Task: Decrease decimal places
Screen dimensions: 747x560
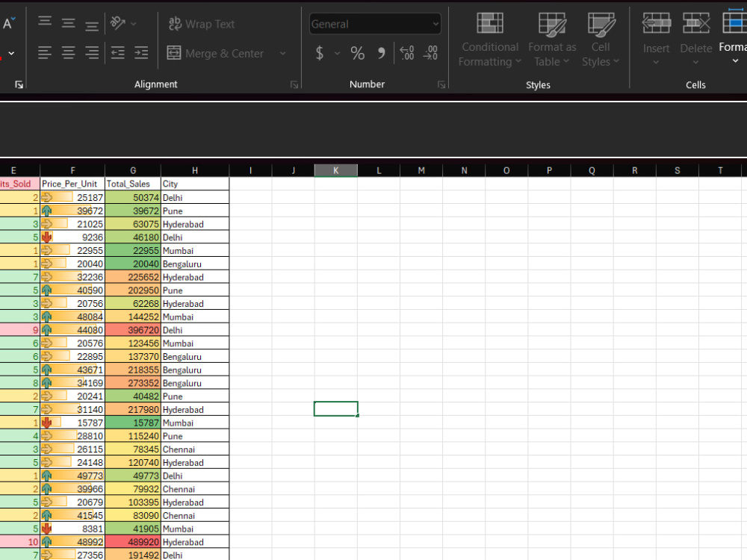Action: pyautogui.click(x=430, y=53)
